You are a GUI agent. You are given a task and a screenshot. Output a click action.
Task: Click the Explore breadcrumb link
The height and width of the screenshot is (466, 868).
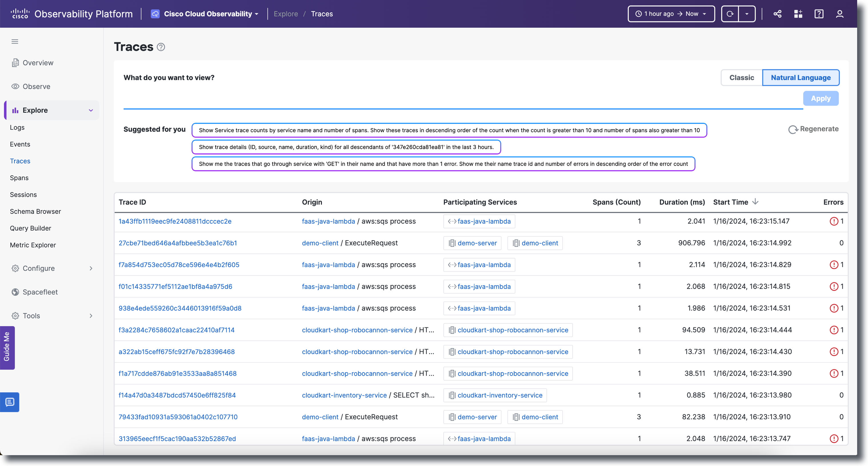pos(286,14)
